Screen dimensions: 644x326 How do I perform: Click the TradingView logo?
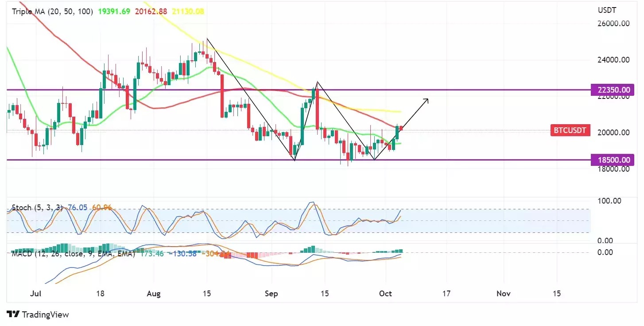click(x=38, y=314)
